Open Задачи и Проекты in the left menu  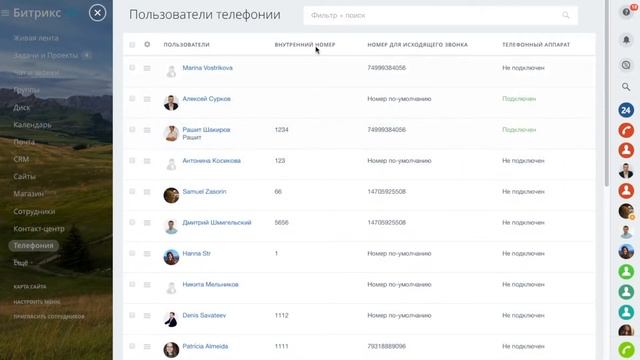point(45,55)
